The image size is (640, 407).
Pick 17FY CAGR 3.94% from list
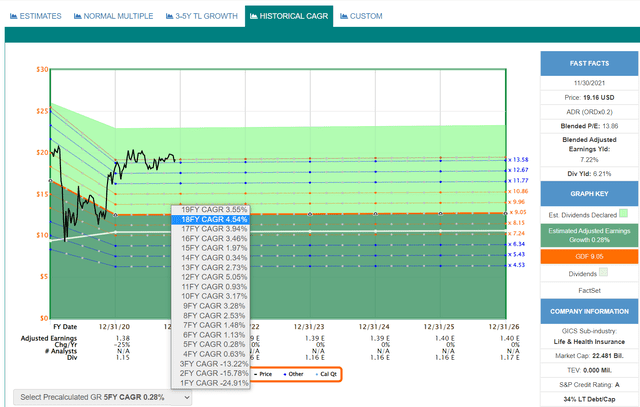pos(210,229)
